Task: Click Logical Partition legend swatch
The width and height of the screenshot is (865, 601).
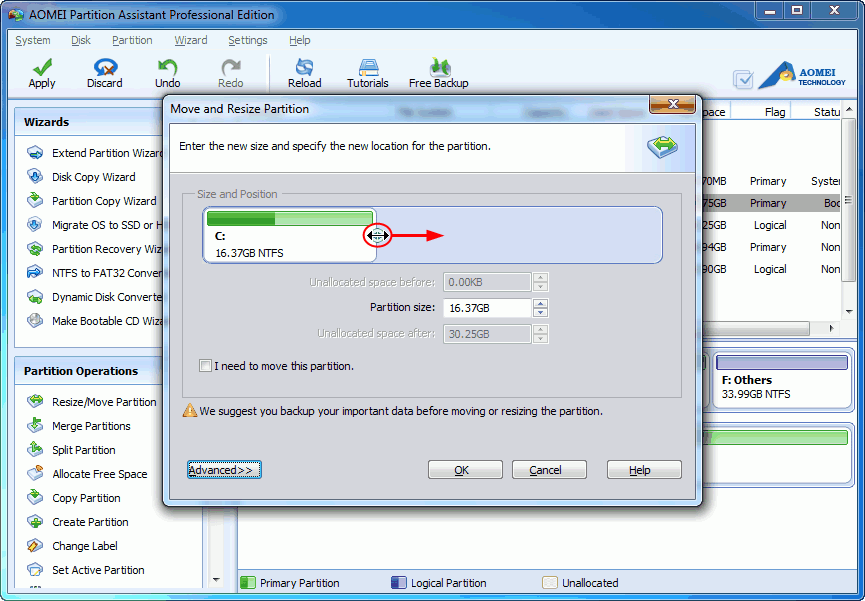Action: 398,583
